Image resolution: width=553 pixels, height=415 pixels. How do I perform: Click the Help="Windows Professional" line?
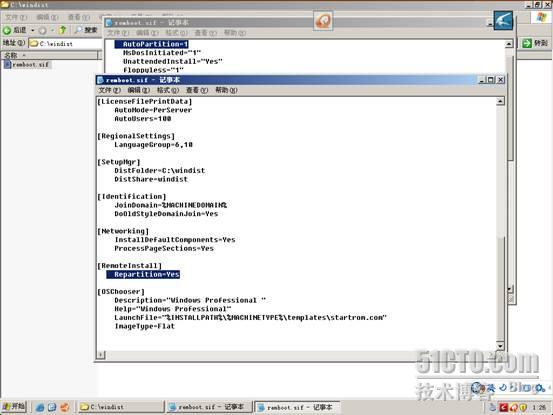(173, 309)
